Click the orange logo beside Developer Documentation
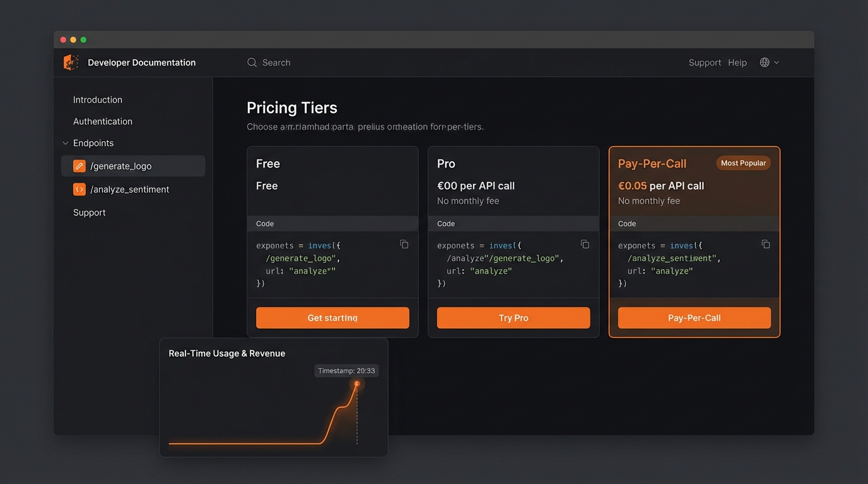The height and width of the screenshot is (484, 868). [x=71, y=62]
